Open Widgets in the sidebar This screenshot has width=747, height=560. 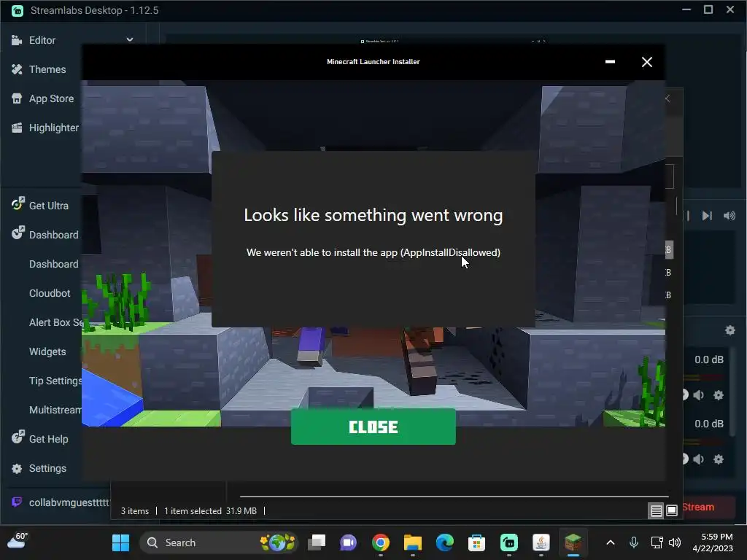click(x=47, y=351)
